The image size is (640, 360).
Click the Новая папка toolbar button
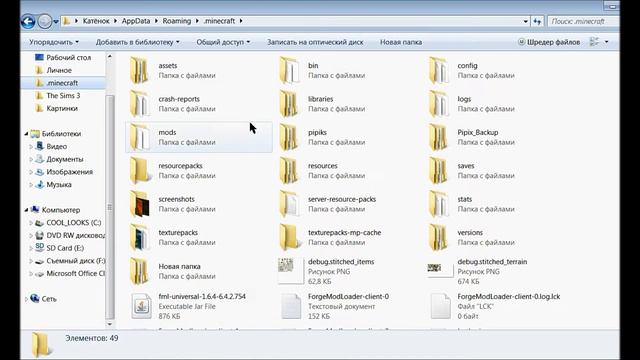(401, 42)
